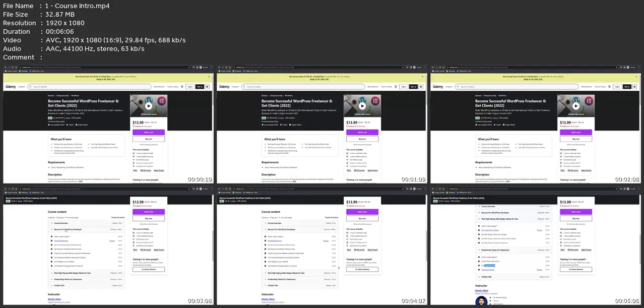The image size is (644, 308).
Task: Click Udemy logo in 00:02:08 frame
Action: (x=438, y=87)
